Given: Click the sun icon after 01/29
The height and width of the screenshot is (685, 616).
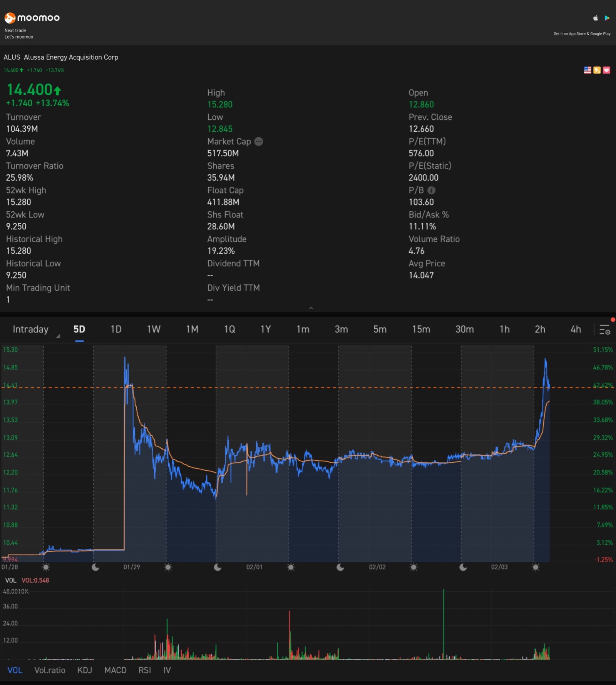Looking at the screenshot, I should pos(168,567).
